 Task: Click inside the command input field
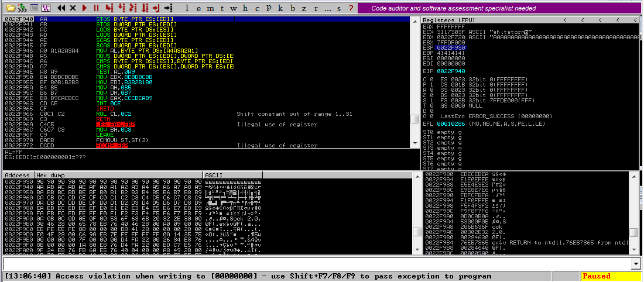click(316, 264)
